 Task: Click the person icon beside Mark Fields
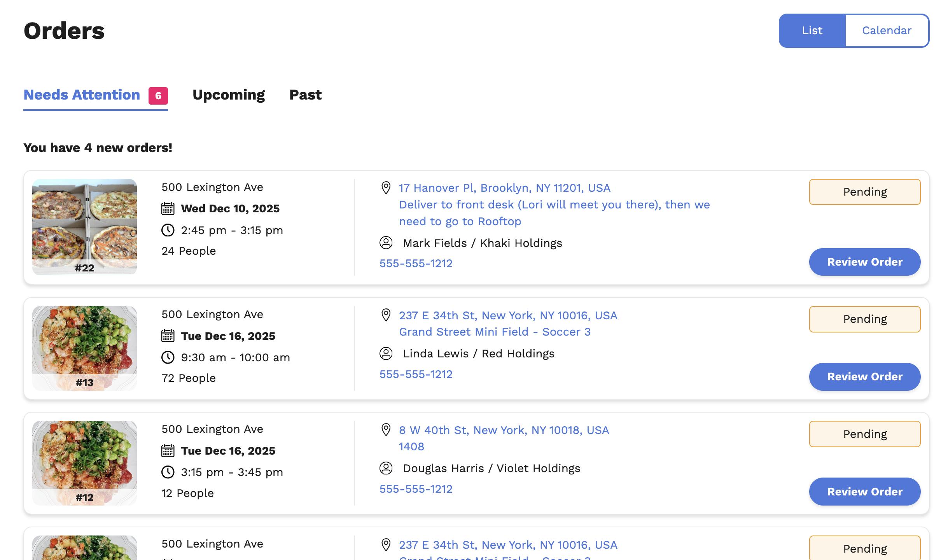[386, 243]
